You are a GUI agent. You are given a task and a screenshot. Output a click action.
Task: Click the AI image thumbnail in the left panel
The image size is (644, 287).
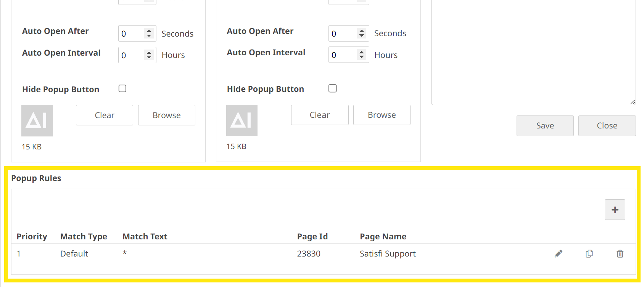(37, 120)
